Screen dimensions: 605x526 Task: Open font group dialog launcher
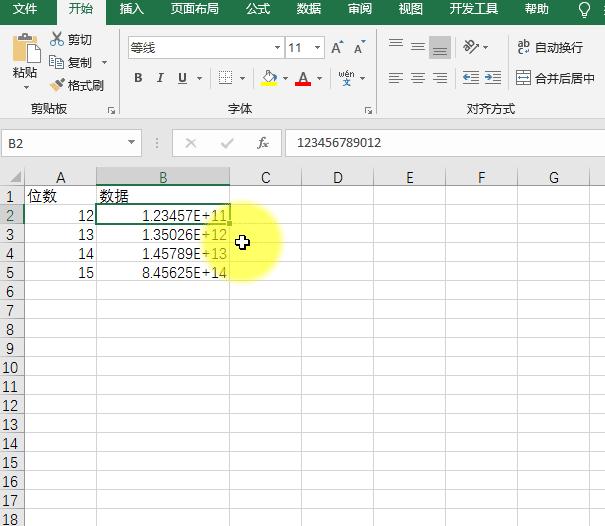(368, 111)
